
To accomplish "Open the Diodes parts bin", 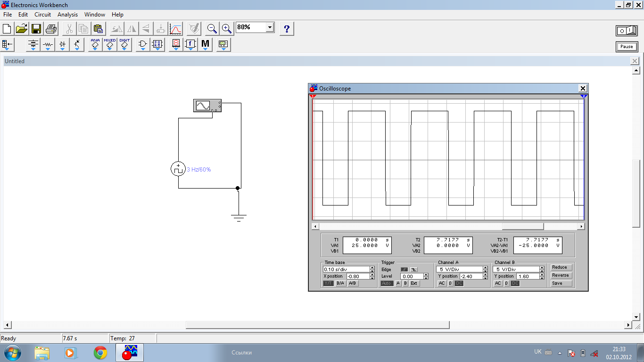I will [62, 45].
